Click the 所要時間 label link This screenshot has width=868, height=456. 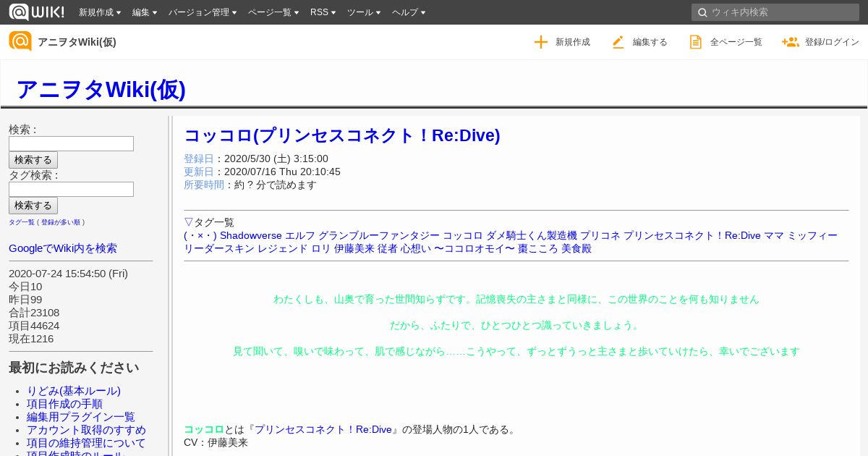coord(204,185)
